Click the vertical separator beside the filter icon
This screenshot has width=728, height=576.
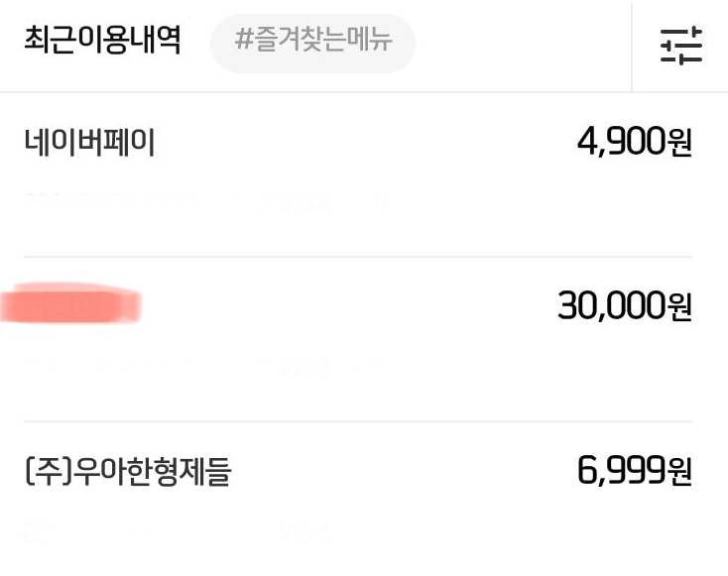click(x=632, y=47)
